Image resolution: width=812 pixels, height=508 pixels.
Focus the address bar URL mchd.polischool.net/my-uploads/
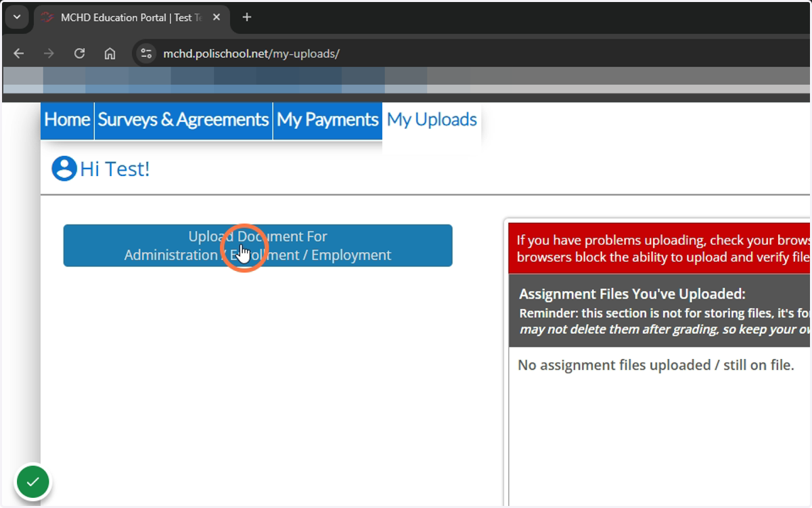[x=251, y=54]
